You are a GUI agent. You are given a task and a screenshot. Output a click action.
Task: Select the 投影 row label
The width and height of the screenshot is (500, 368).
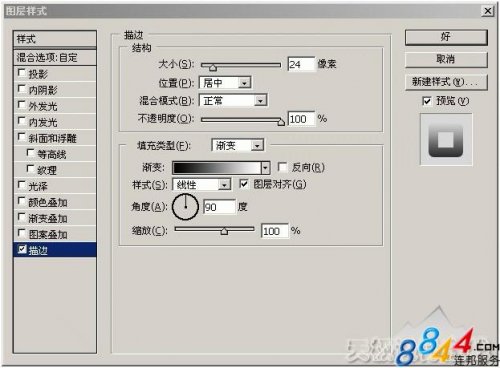38,74
